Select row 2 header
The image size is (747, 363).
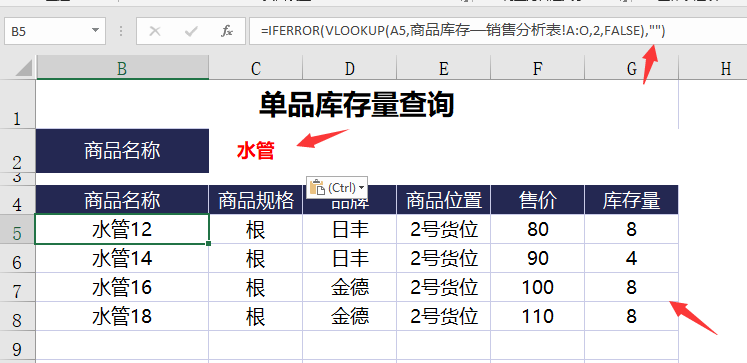[18, 151]
